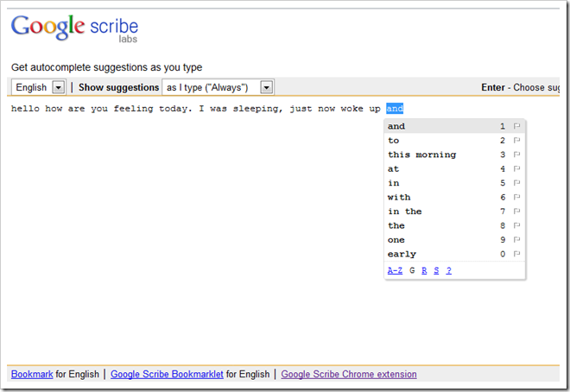
Task: Flag the 'in the' suggestion
Action: pos(516,211)
